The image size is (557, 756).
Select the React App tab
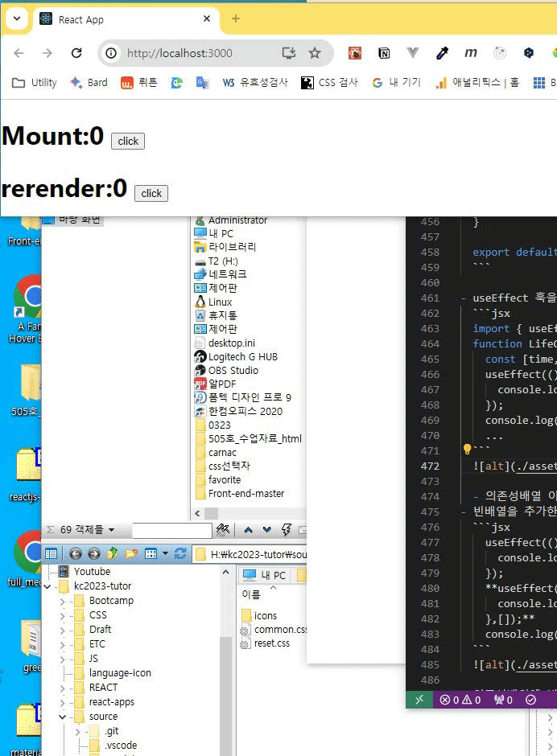point(126,19)
